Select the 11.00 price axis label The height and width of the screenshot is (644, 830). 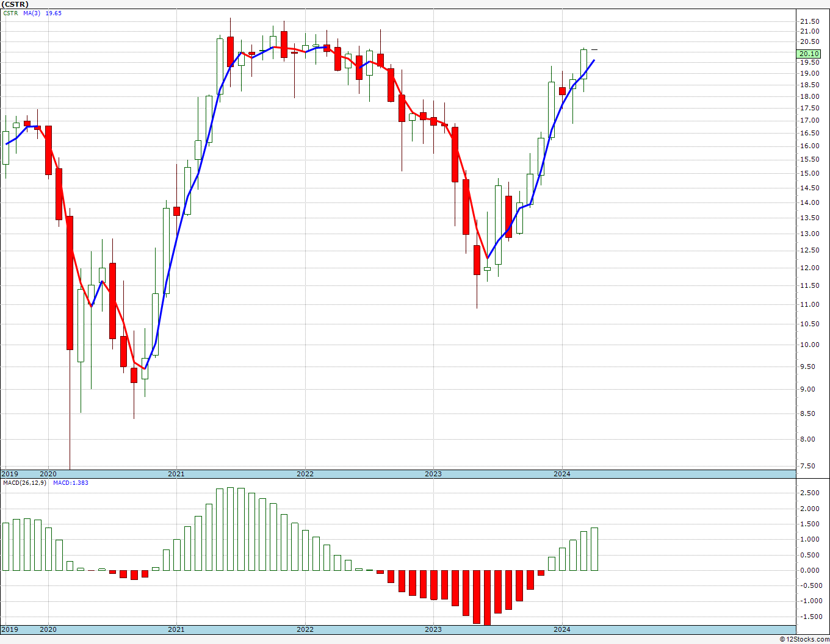809,304
